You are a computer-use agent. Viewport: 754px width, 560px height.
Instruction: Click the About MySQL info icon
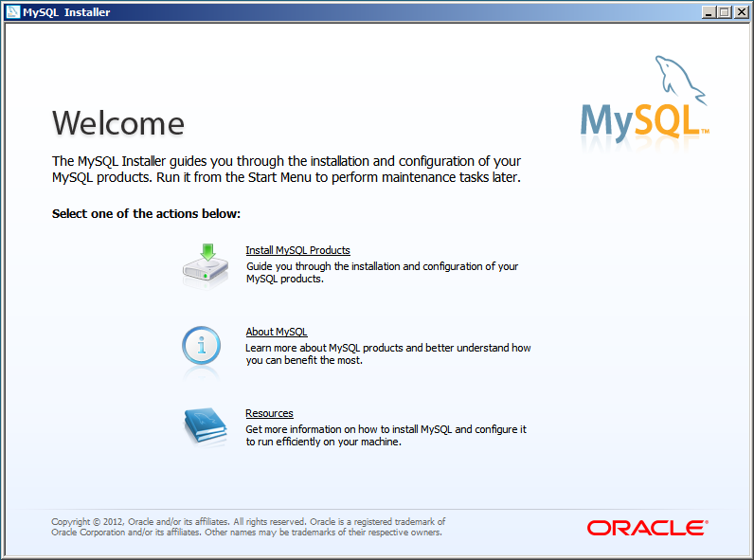click(202, 346)
